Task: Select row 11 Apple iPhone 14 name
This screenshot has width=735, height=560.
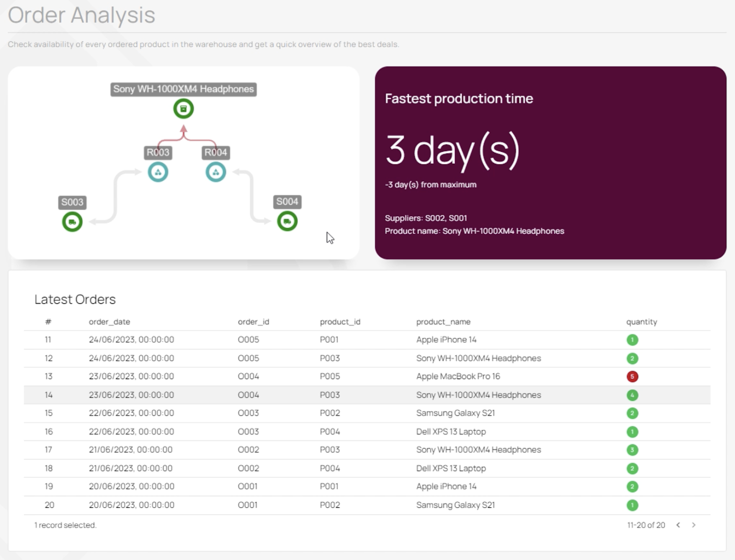Action: (446, 340)
